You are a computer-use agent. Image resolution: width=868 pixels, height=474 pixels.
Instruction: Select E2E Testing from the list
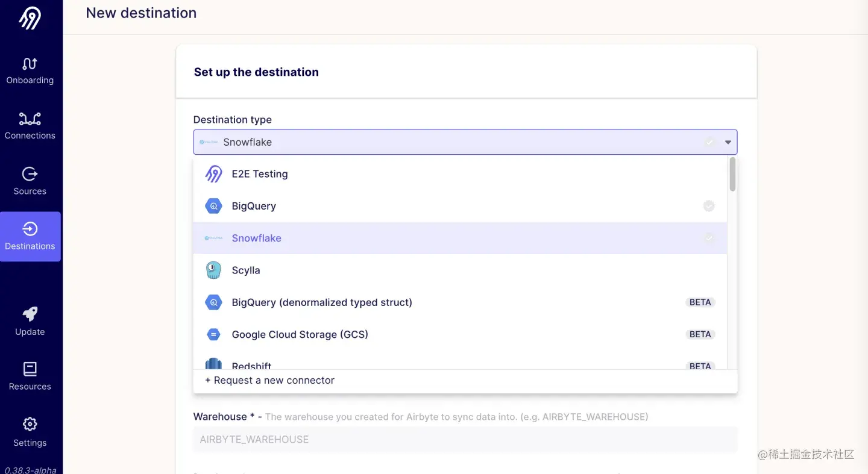click(260, 174)
